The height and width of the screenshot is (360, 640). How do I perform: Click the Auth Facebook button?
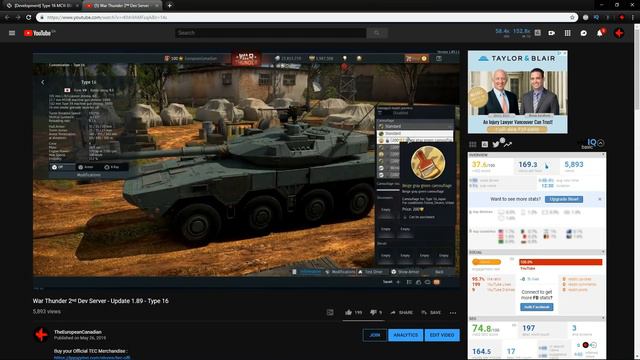point(537,307)
